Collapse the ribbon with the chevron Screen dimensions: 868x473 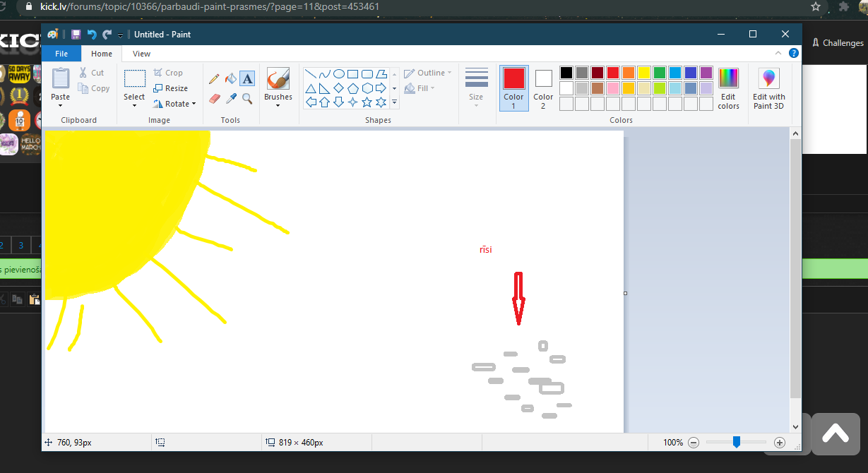778,53
